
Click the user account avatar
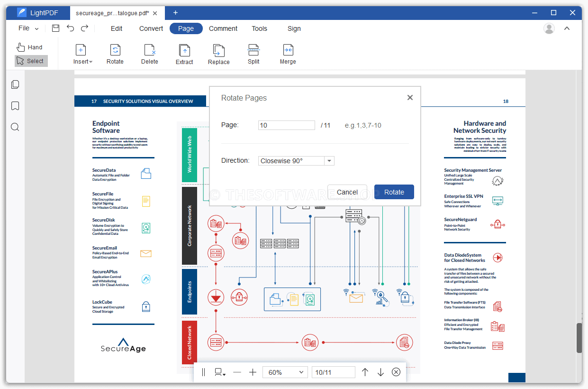549,28
